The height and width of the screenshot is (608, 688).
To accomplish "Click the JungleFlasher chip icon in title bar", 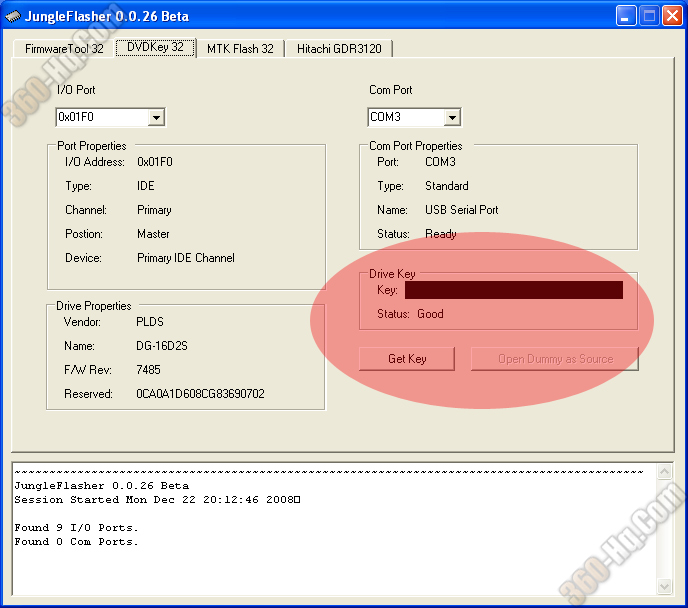I will [13, 16].
